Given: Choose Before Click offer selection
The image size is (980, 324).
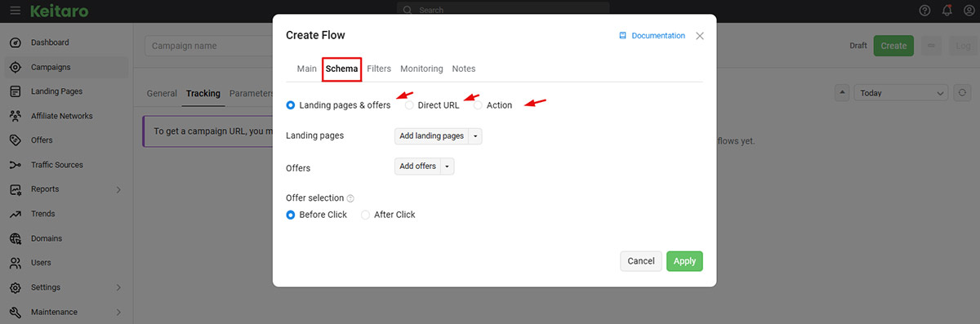Looking at the screenshot, I should point(291,215).
